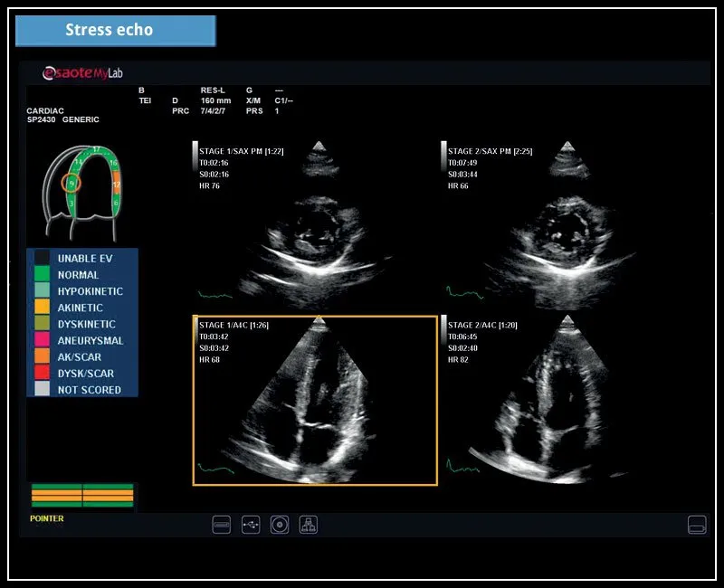Image resolution: width=724 pixels, height=588 pixels.
Task: Click the USB device icon
Action: (251, 525)
